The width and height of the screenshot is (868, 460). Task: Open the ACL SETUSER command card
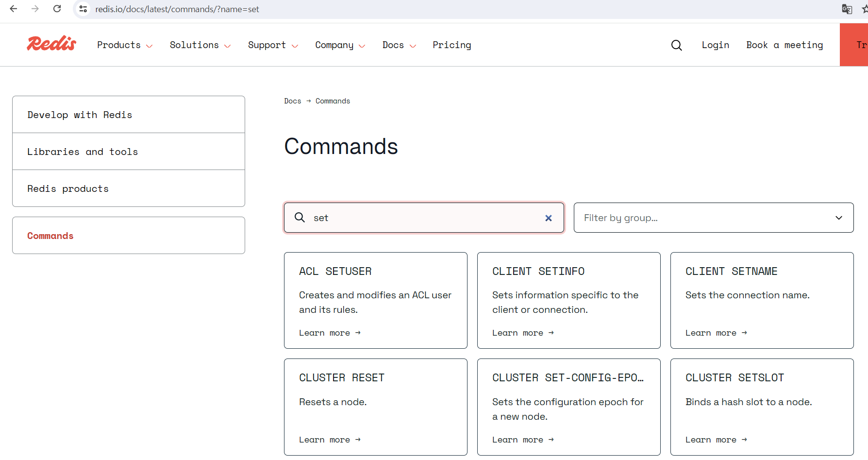click(376, 300)
